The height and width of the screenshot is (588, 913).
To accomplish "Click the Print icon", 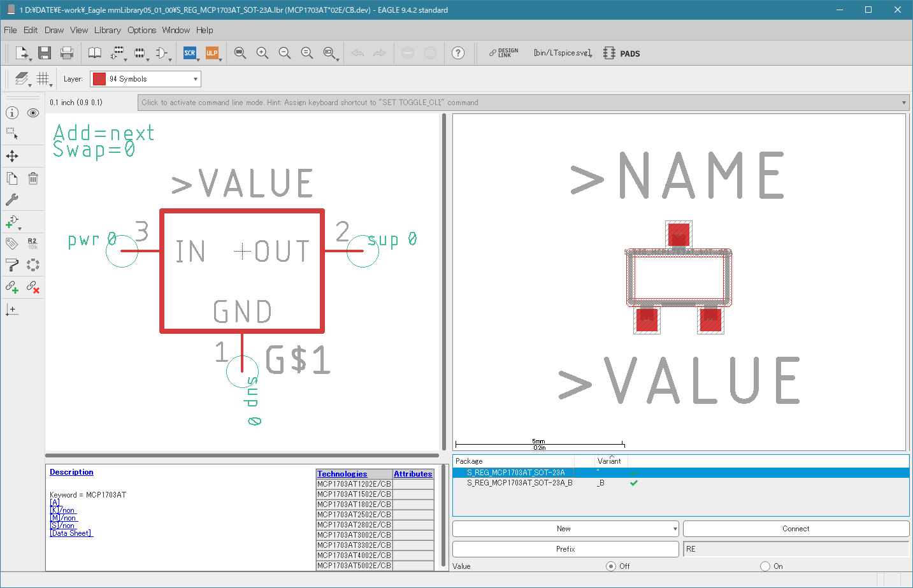I will 66,53.
